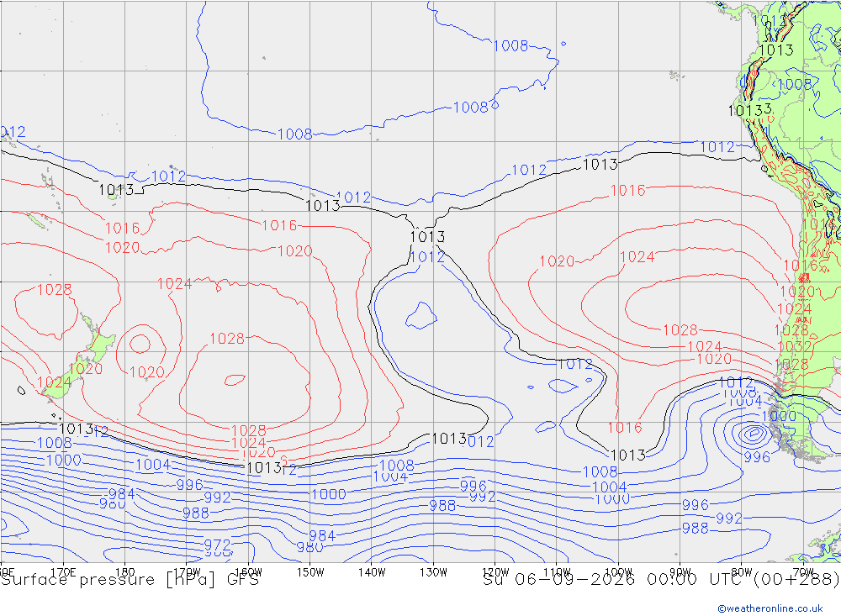Select the 180 longitude label

coord(125,572)
